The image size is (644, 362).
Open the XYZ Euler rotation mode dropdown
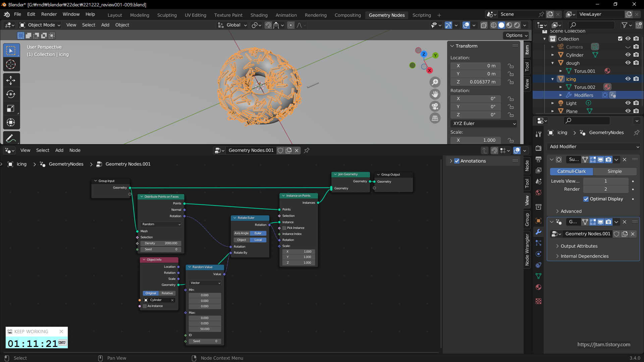(484, 123)
